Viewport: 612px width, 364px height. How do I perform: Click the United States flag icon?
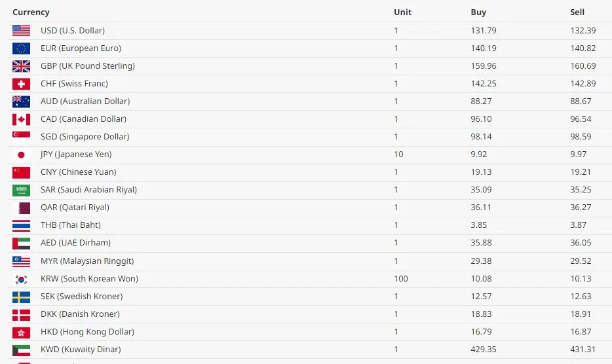[x=21, y=30]
